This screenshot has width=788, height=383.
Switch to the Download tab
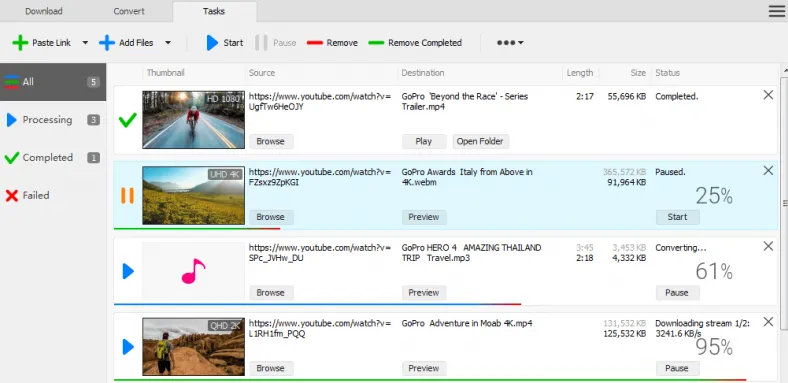tap(44, 11)
